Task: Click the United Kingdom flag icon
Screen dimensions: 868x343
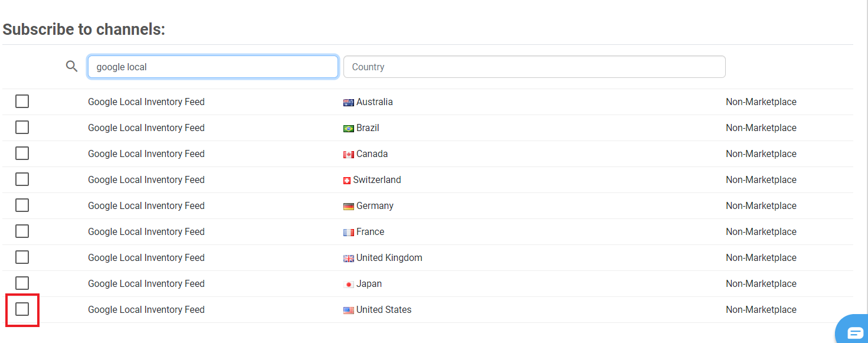Action: click(x=349, y=258)
